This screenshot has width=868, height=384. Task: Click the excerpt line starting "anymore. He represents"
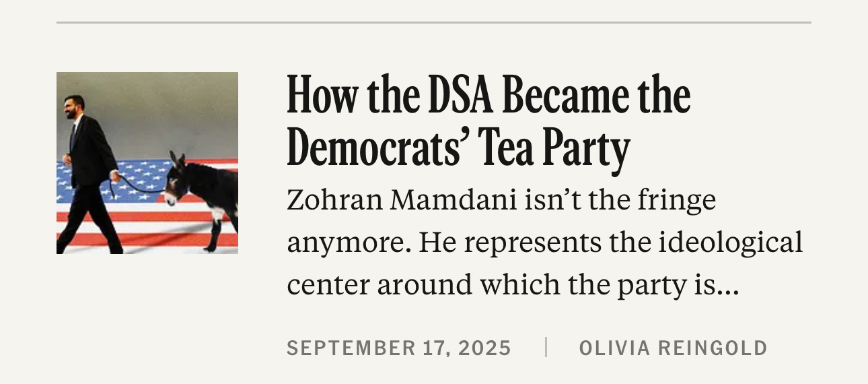tap(544, 243)
